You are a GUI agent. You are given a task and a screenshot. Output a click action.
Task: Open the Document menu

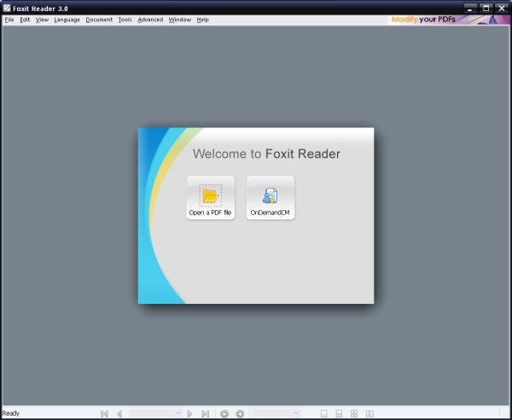coord(99,20)
